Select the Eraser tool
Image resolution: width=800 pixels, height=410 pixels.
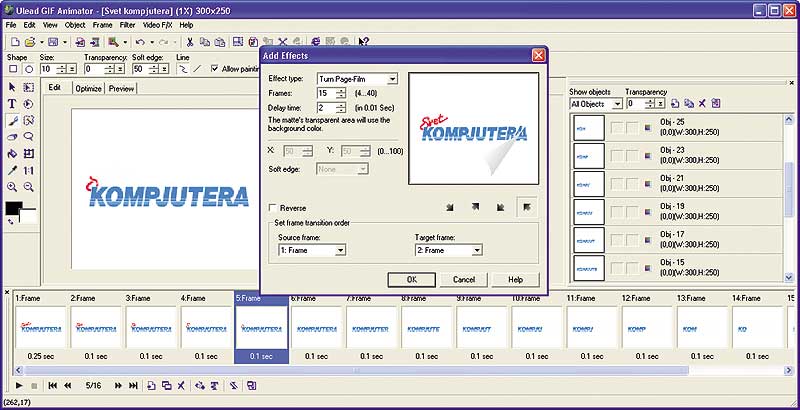click(x=12, y=137)
